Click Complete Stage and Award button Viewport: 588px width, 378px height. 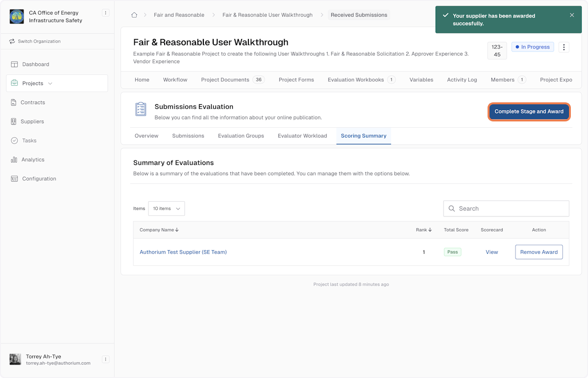coord(529,112)
